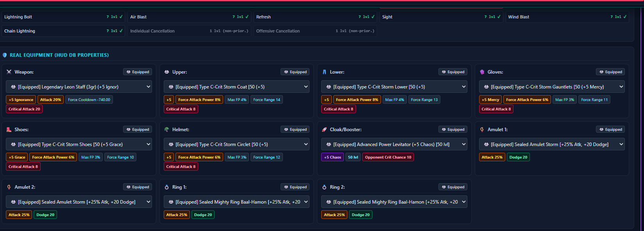Select the Chain Lightning skill row
644x231 pixels.
point(63,31)
